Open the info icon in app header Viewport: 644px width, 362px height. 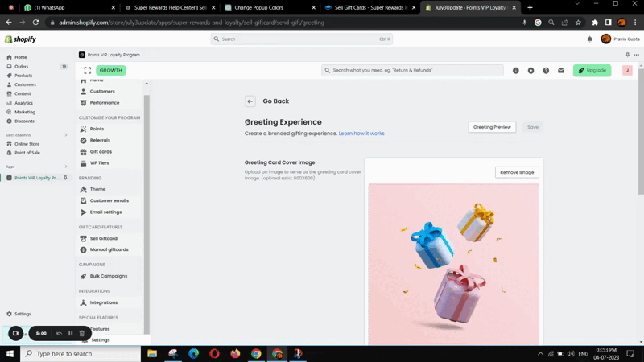[x=516, y=71]
